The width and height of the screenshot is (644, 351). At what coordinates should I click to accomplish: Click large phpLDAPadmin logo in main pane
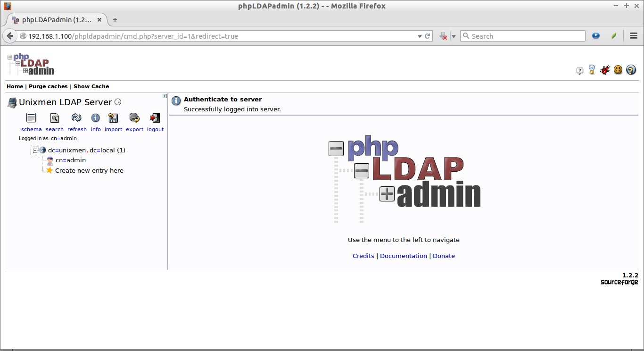(x=405, y=180)
